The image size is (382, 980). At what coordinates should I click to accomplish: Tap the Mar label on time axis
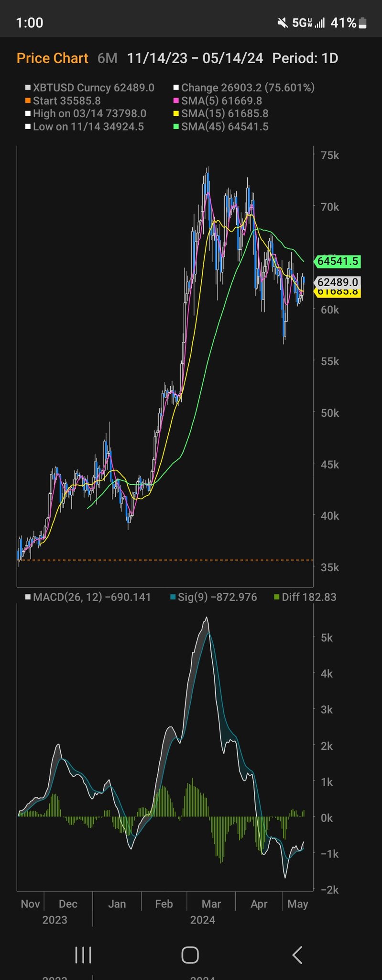[211, 904]
